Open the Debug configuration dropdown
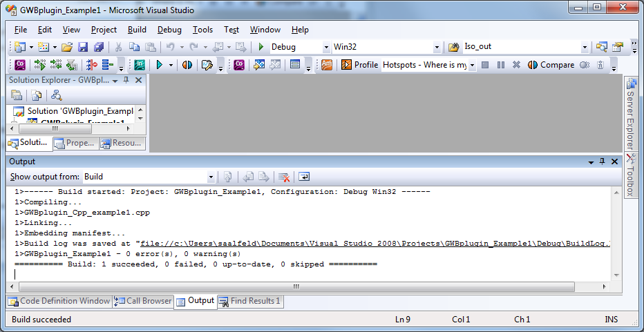Screen dimensions: 644x332 point(327,47)
